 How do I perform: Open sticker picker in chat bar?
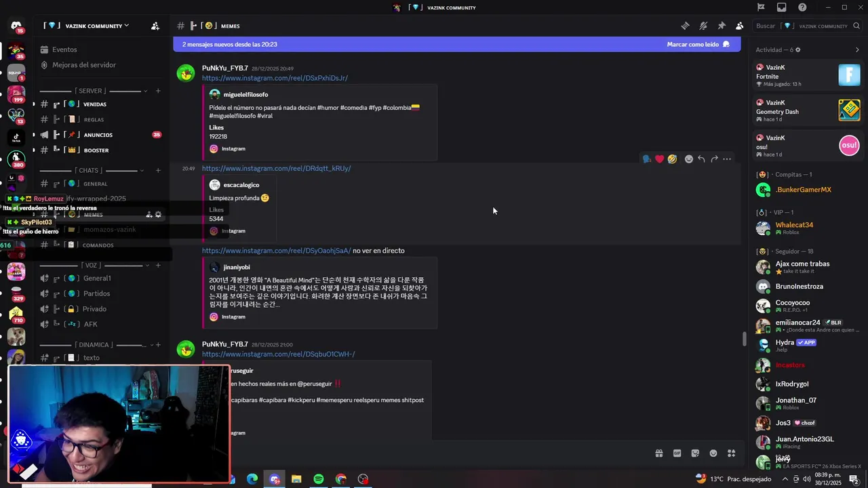click(695, 453)
